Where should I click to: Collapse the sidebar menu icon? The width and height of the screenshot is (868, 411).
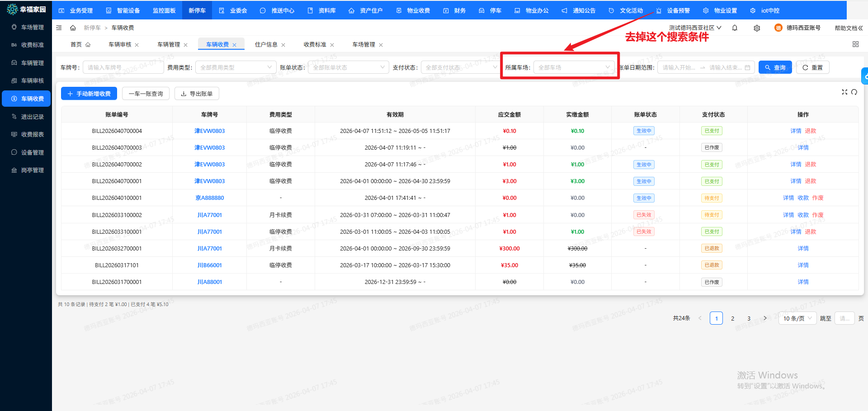click(59, 28)
